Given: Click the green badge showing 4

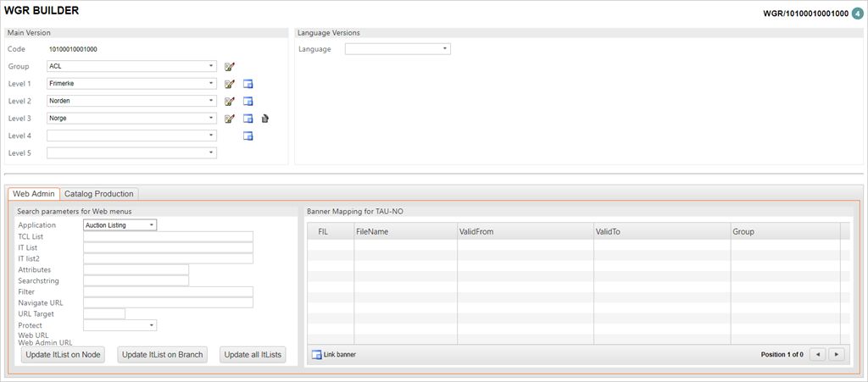Looking at the screenshot, I should pyautogui.click(x=858, y=14).
